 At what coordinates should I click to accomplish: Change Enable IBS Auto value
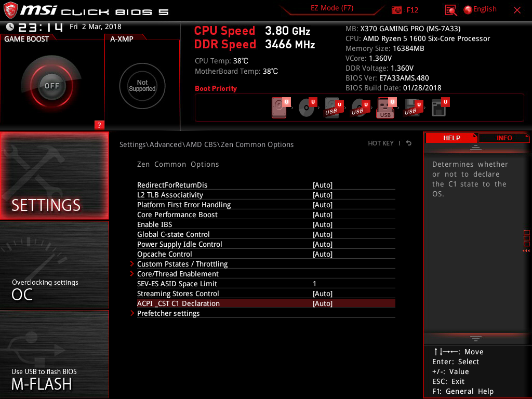tap(322, 224)
